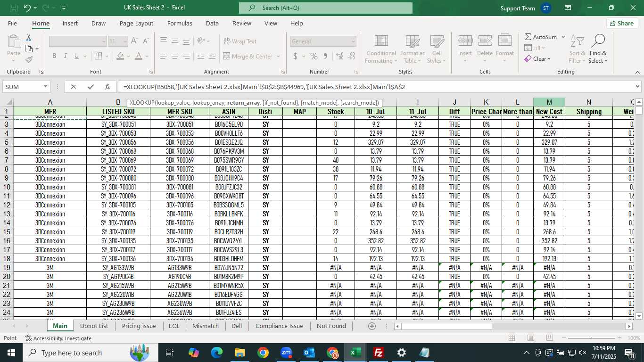The height and width of the screenshot is (362, 644).
Task: Open Find & Select menu
Action: (598, 49)
